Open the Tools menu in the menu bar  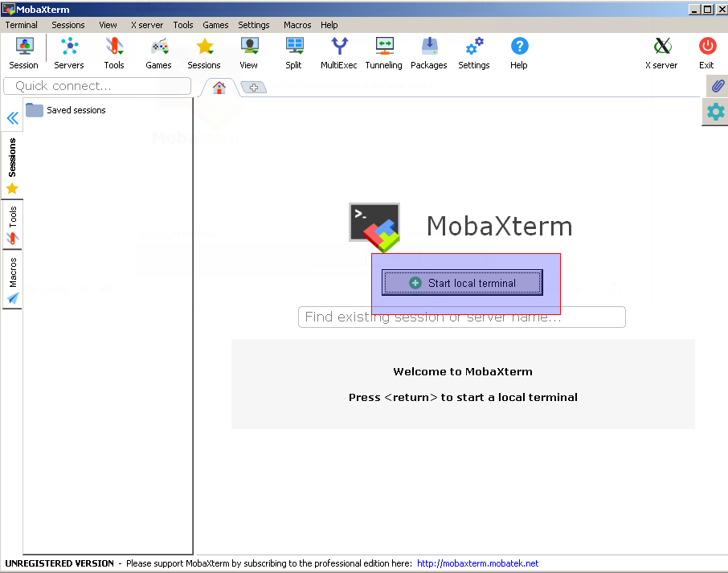tap(183, 25)
